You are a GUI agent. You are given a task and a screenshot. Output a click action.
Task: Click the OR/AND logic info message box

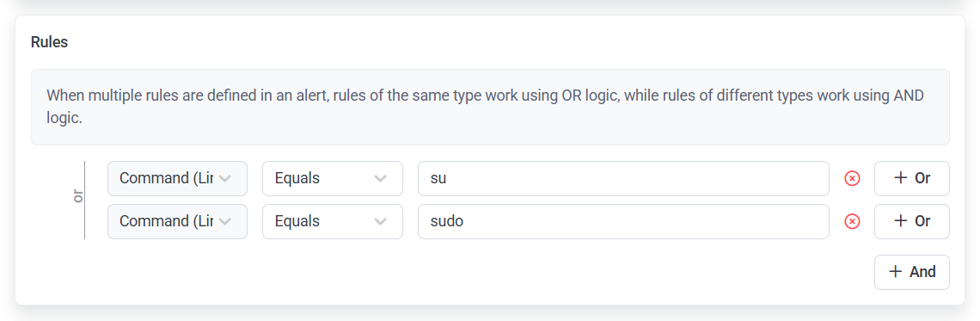pyautogui.click(x=490, y=107)
